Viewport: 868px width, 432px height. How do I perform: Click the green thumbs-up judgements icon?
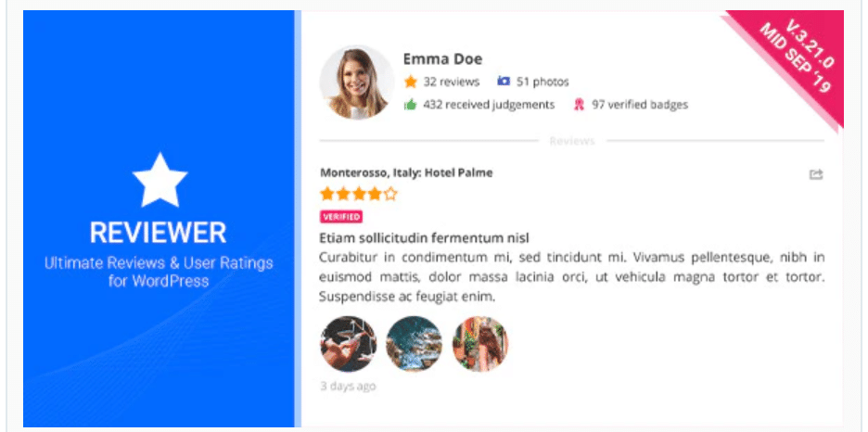(410, 104)
